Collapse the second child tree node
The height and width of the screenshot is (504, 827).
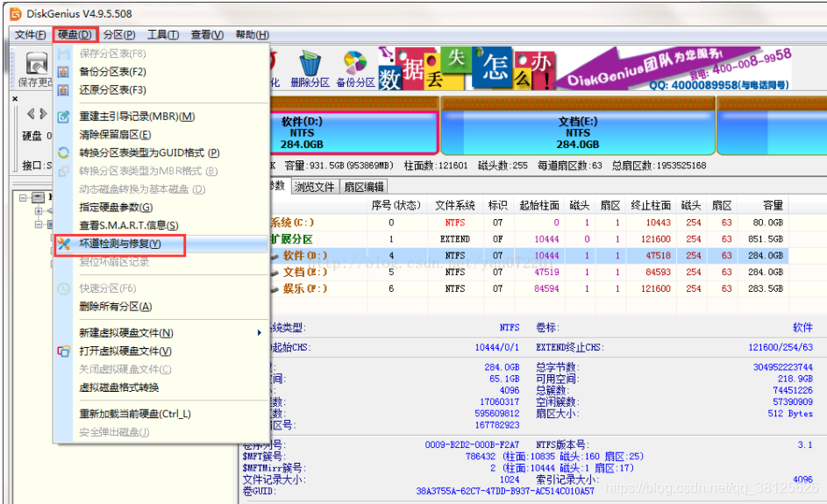pyautogui.click(x=39, y=224)
